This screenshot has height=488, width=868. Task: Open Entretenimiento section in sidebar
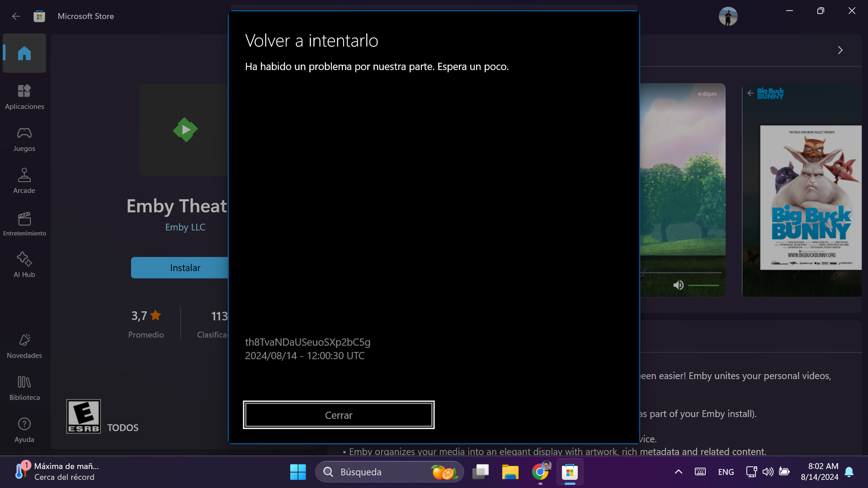(x=24, y=224)
